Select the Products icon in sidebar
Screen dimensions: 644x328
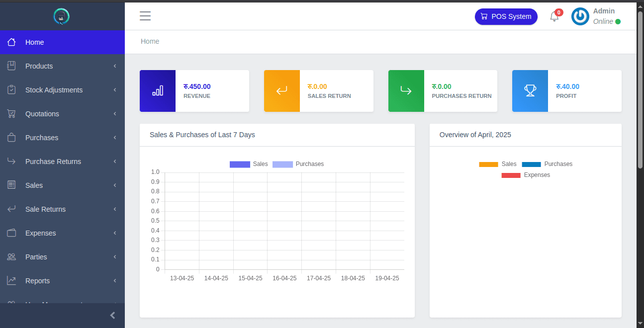tap(11, 66)
